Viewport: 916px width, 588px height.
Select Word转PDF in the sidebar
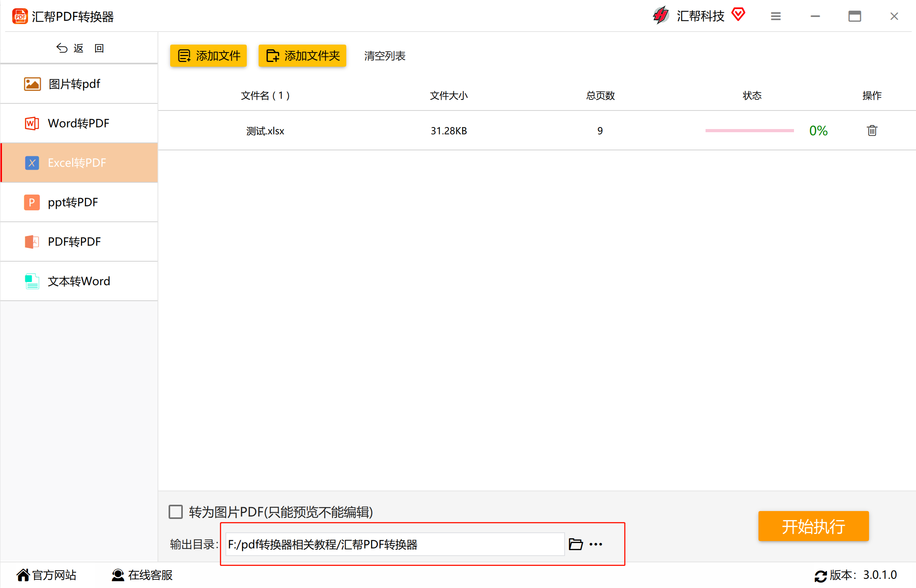79,124
